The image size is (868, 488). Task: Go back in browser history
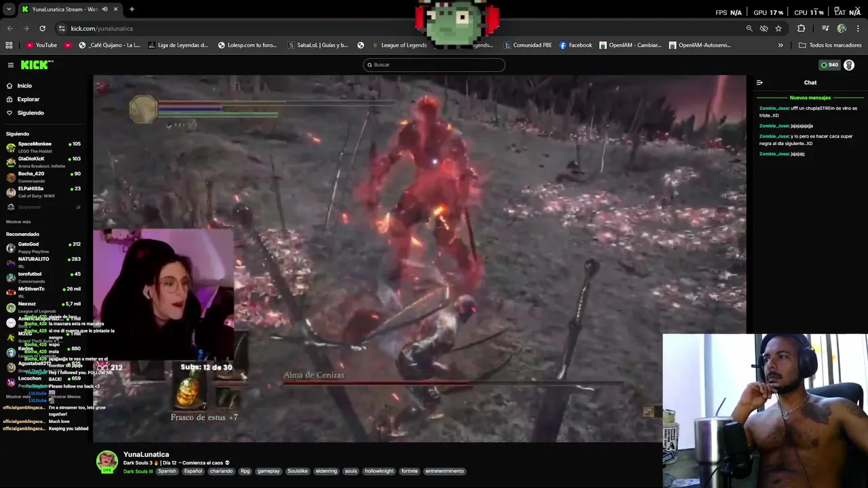point(9,28)
